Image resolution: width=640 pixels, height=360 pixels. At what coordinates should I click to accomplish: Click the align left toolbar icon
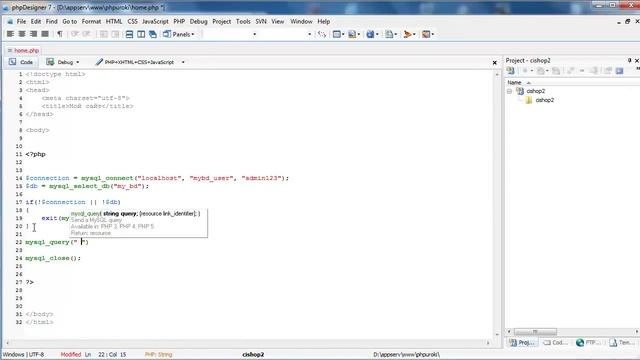click(x=10, y=34)
